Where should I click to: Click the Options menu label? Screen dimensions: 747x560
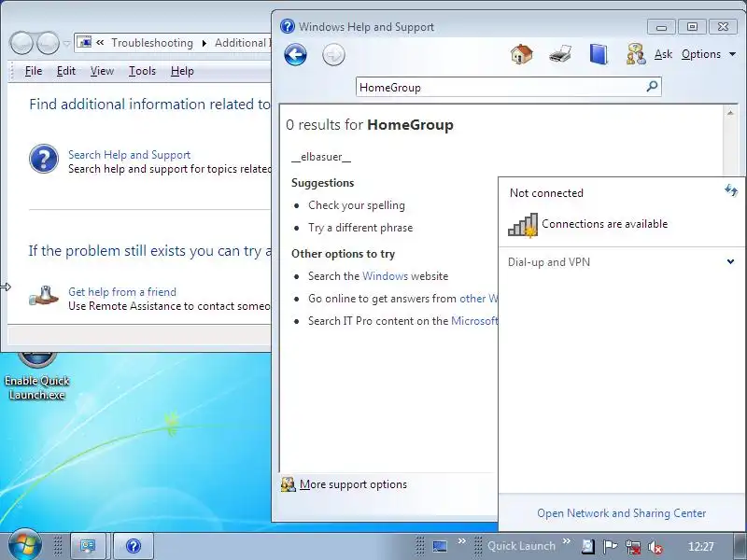tap(701, 54)
